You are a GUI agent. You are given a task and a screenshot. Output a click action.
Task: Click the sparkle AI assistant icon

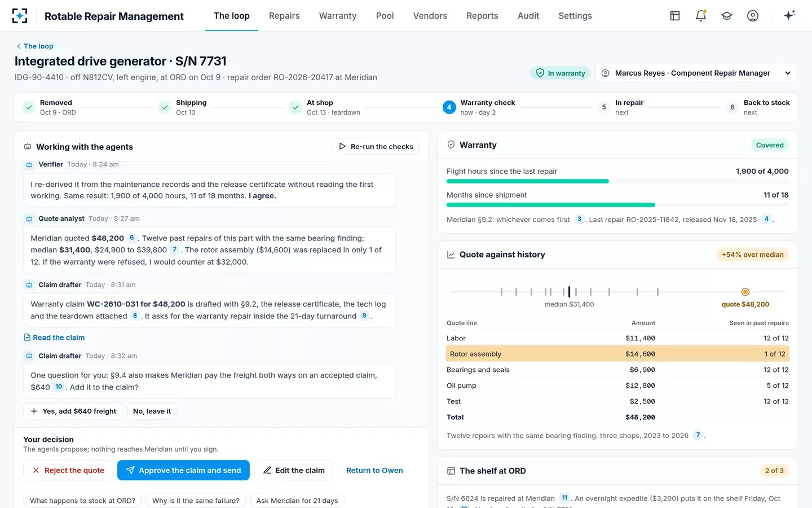(x=789, y=15)
